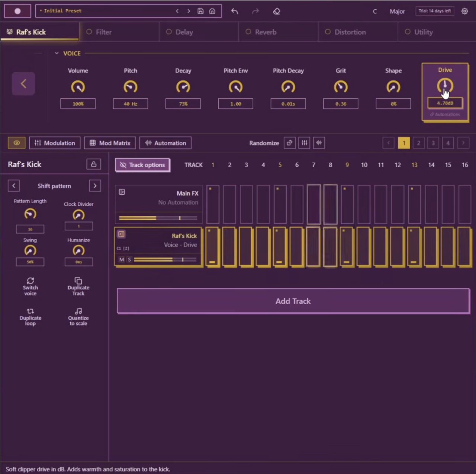Open the Modulation tab

pos(55,143)
